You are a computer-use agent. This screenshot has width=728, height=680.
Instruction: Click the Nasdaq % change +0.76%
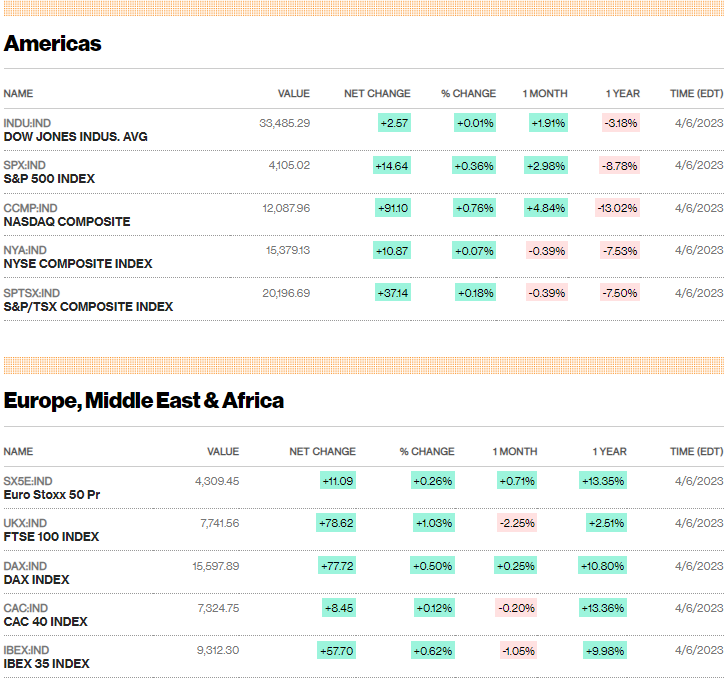pyautogui.click(x=474, y=208)
